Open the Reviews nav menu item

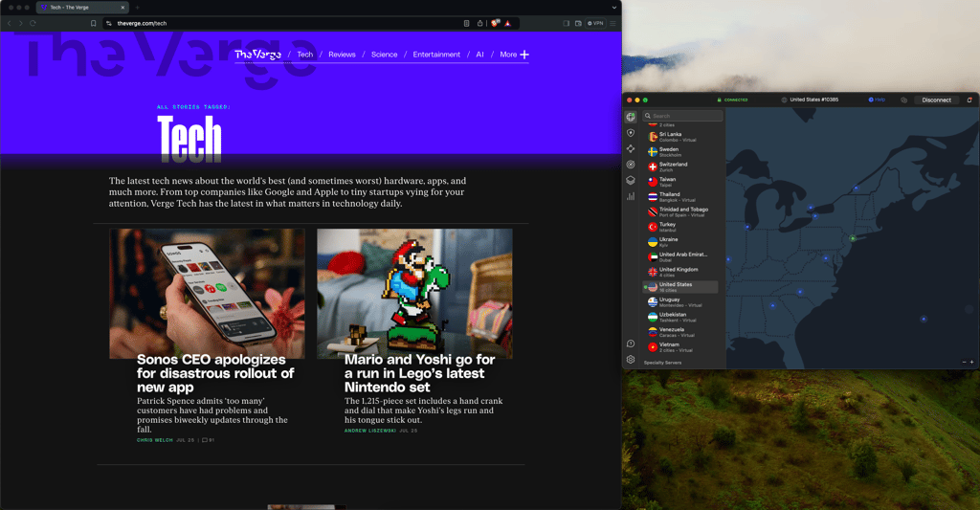click(342, 55)
